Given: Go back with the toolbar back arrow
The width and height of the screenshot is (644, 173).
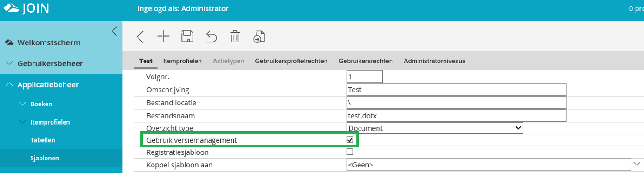Looking at the screenshot, I should [140, 37].
